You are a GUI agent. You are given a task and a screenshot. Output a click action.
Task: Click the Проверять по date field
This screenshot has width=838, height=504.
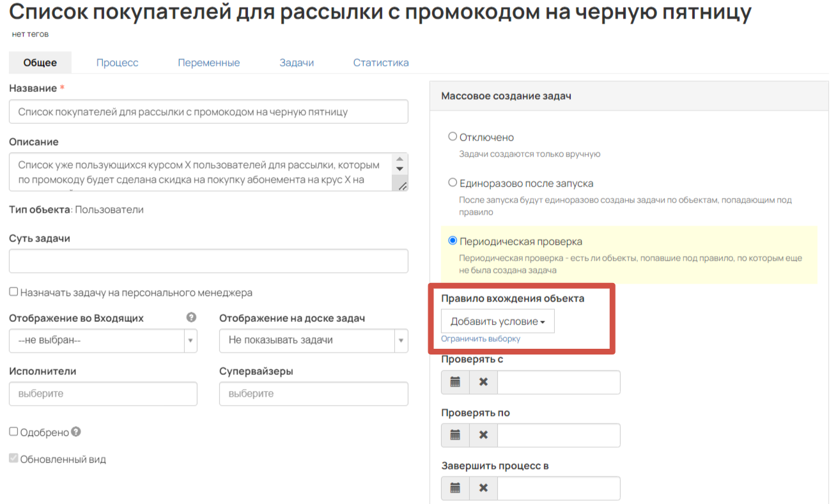[x=559, y=435]
